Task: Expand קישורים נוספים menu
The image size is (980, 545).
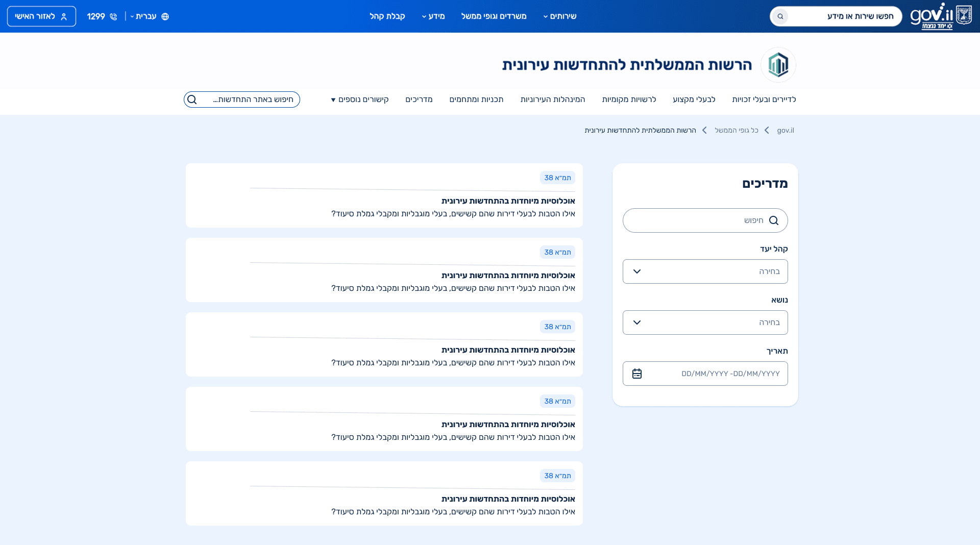Action: pos(360,100)
